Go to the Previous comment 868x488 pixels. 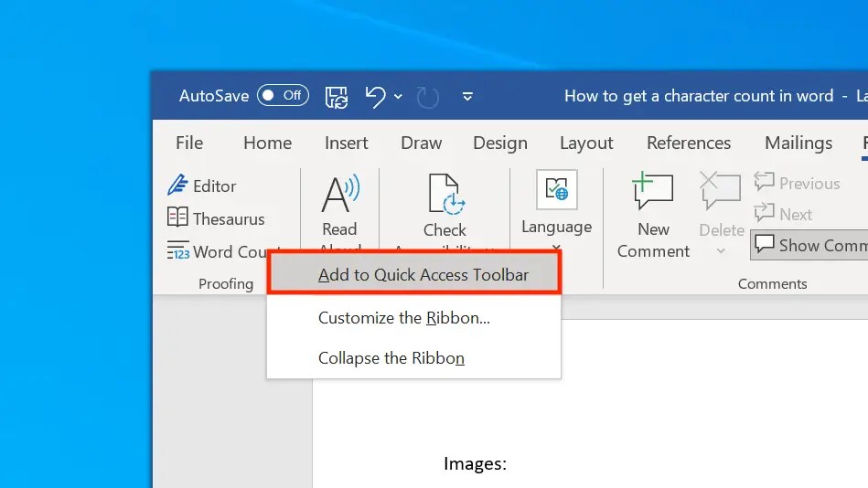[798, 183]
